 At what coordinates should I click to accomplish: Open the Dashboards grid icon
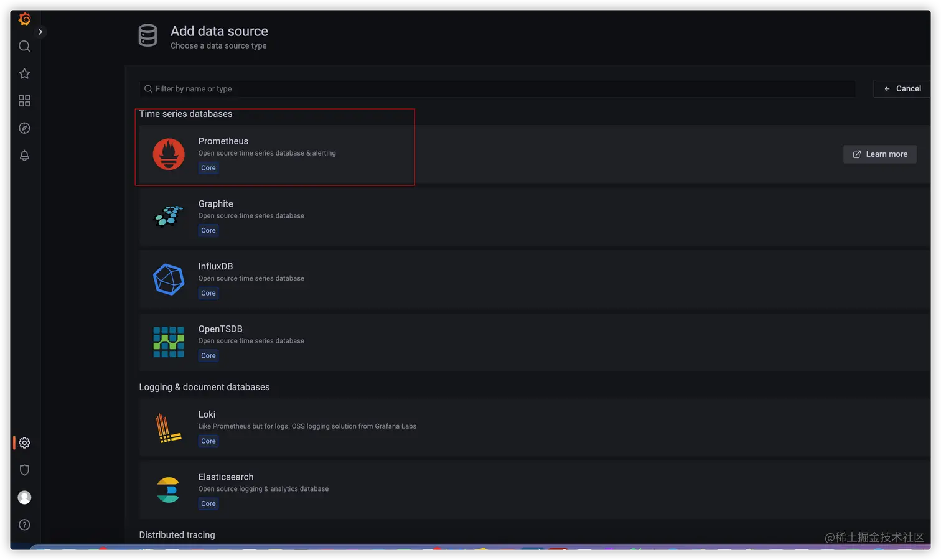click(24, 101)
